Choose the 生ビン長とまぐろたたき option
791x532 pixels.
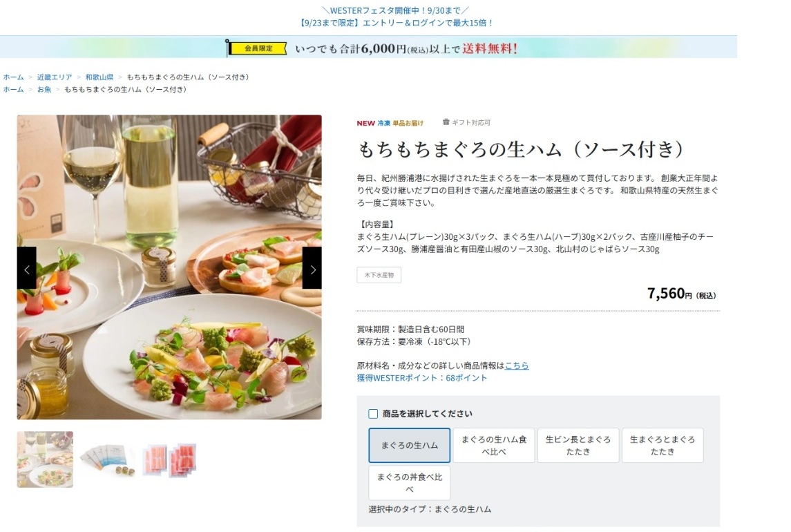578,445
